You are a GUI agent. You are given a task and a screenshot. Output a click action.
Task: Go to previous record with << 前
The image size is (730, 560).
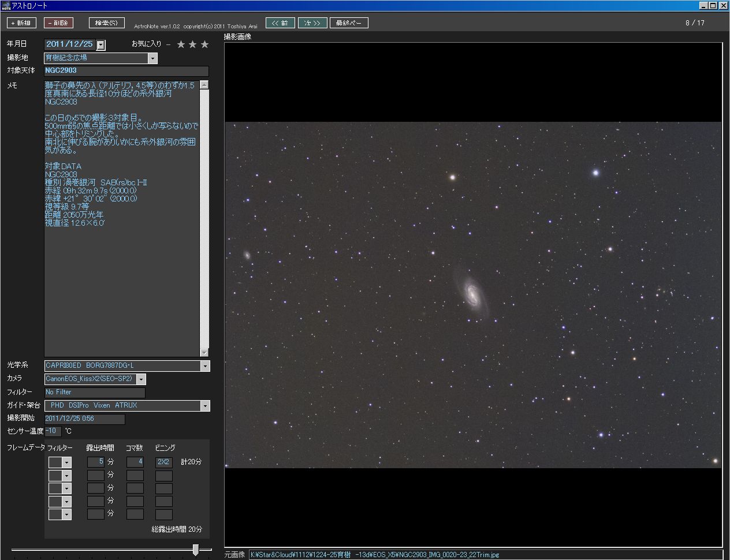(280, 23)
